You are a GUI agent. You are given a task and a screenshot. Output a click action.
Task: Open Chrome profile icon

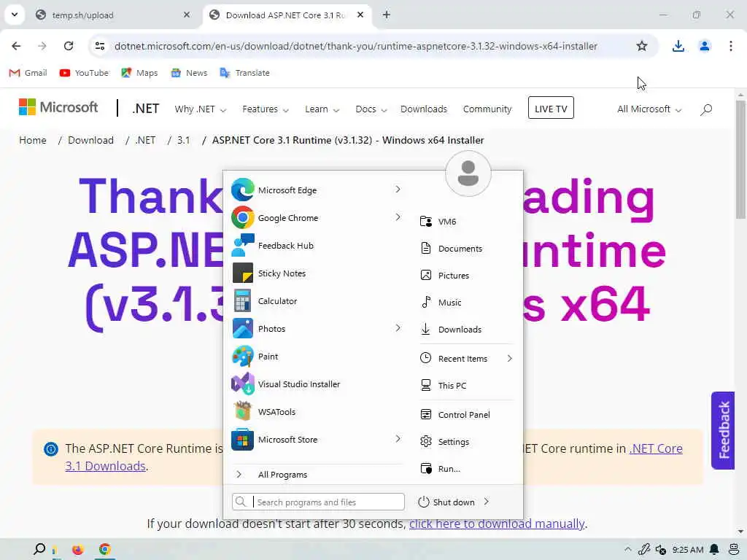(x=704, y=46)
